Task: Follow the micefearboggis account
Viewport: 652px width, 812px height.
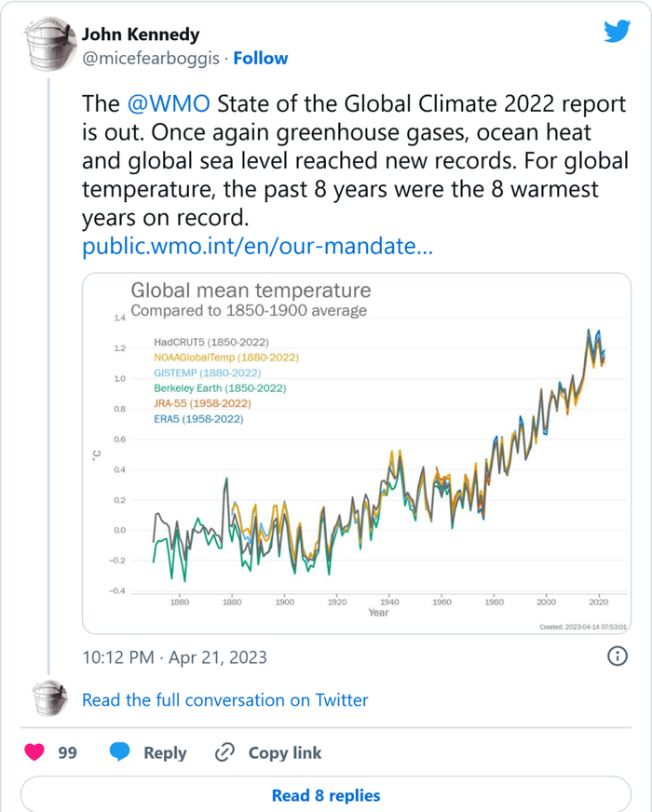Action: [x=261, y=58]
